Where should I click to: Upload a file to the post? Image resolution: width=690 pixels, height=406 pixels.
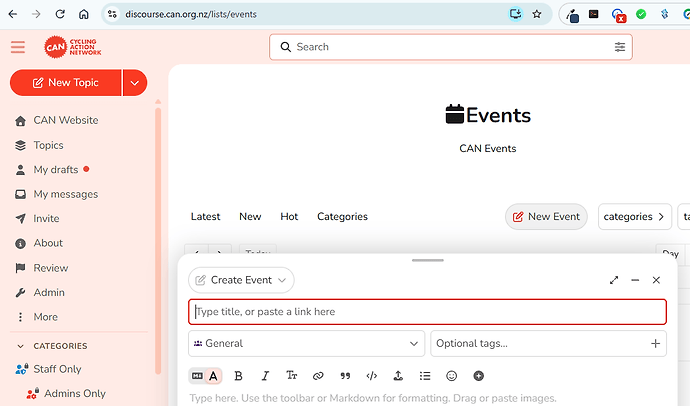[x=398, y=376]
